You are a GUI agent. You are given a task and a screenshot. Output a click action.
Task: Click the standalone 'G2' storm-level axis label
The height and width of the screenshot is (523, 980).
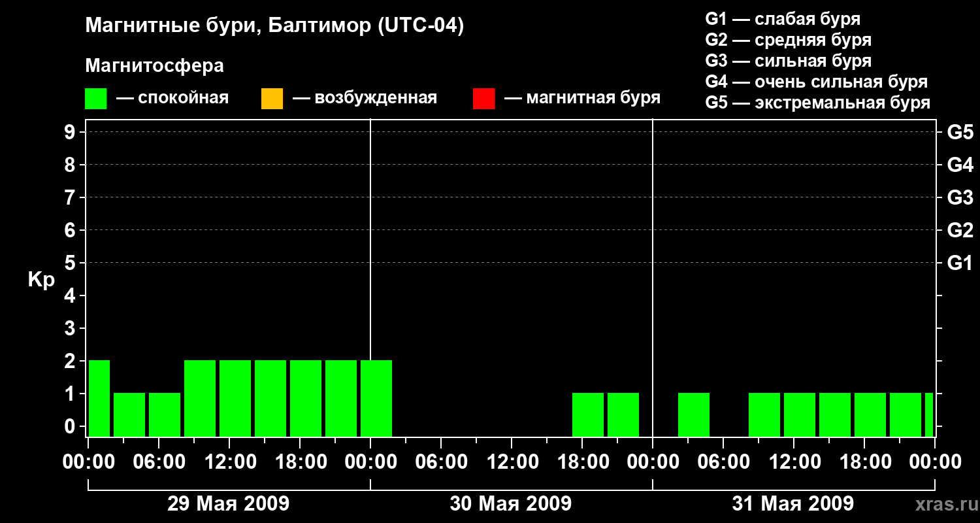[960, 230]
